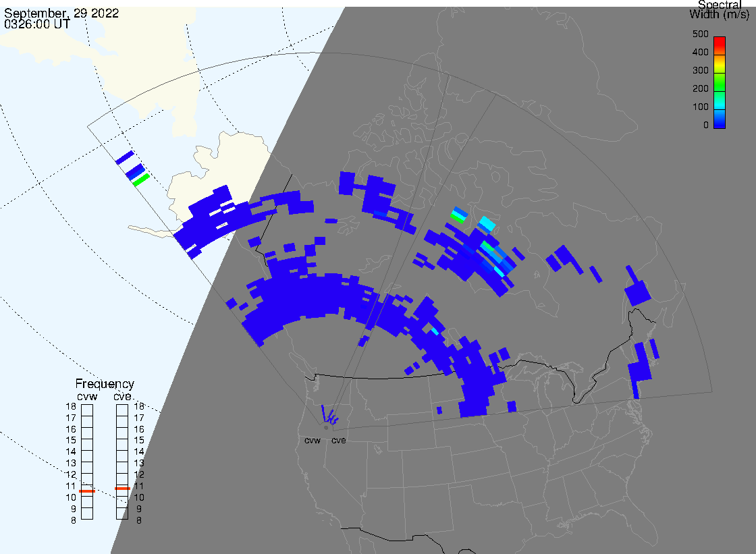This screenshot has height=554, width=756.
Task: Click the cve column header under Frequency
Action: [122, 396]
